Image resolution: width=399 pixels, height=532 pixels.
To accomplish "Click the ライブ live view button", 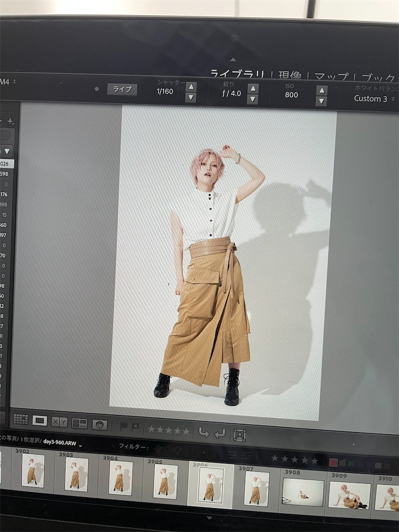I will tap(122, 89).
